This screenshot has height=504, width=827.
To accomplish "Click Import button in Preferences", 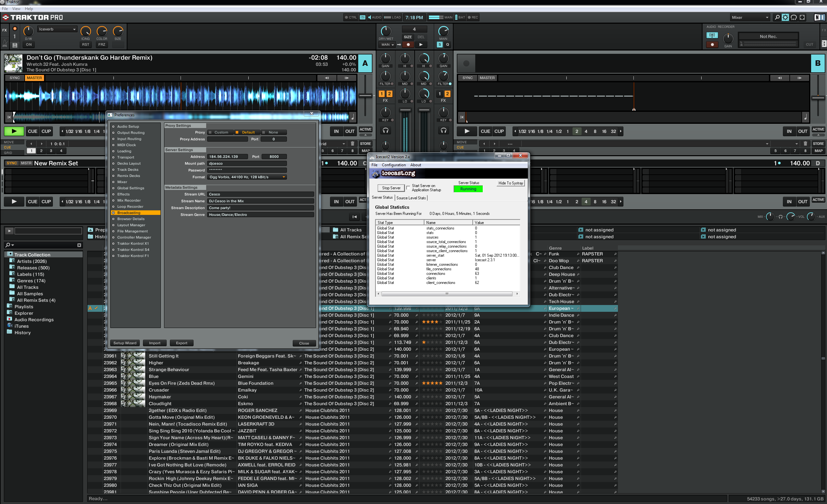I will [x=155, y=343].
